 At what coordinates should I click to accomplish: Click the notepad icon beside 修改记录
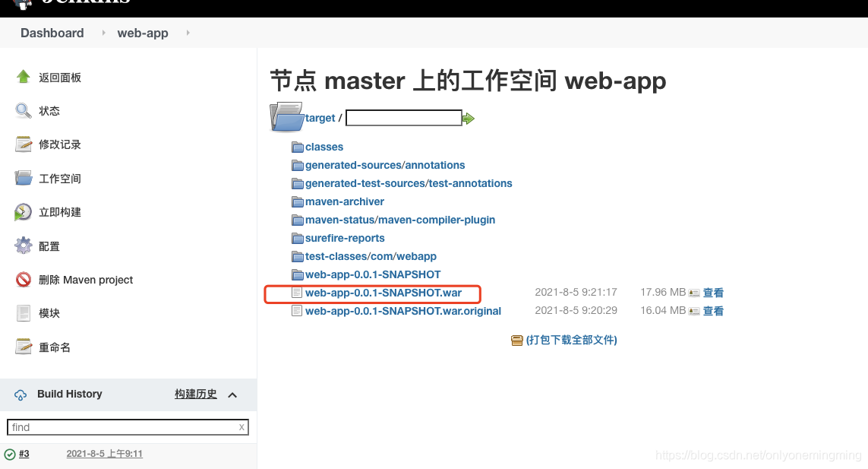tap(24, 144)
